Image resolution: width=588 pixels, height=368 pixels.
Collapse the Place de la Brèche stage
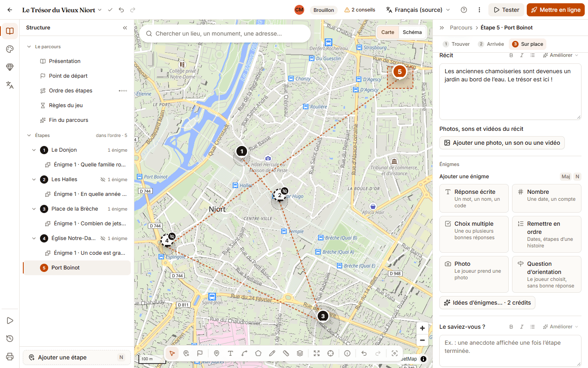pos(34,209)
